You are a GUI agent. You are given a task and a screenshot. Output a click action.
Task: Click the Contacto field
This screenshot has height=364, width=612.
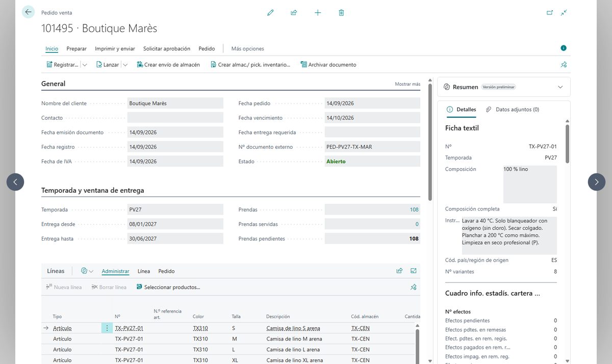click(175, 118)
